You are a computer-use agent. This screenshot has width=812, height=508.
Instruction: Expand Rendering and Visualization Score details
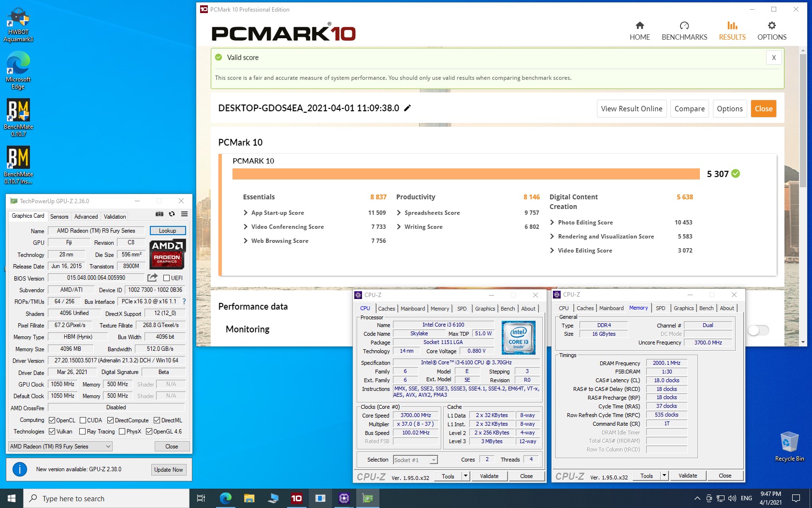(552, 237)
